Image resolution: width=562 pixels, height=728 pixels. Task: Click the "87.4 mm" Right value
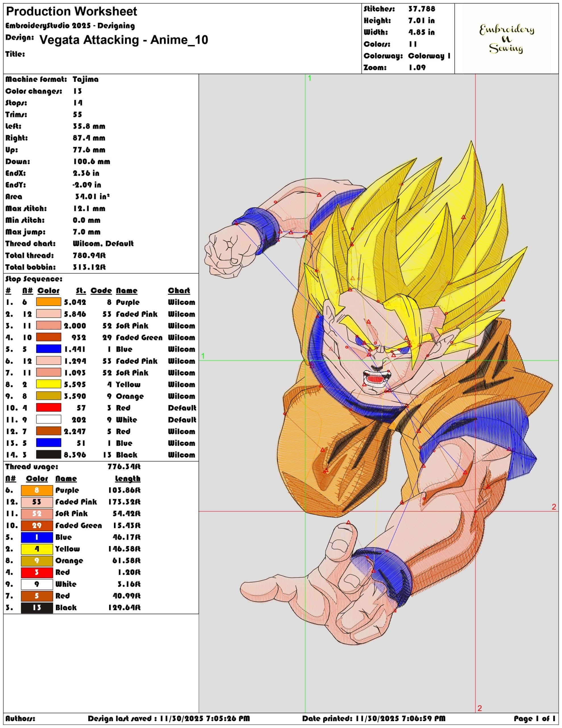coord(89,138)
